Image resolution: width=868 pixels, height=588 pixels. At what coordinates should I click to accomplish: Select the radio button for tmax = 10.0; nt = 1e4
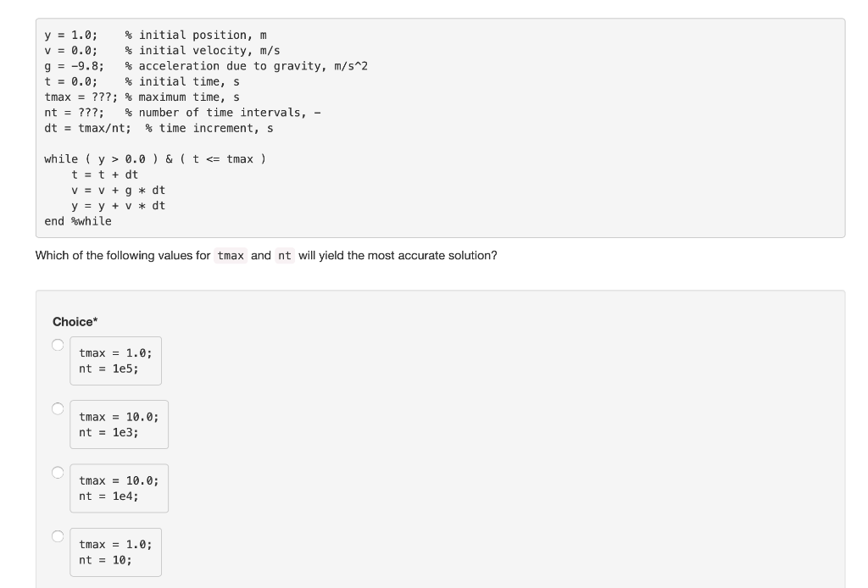pos(57,472)
